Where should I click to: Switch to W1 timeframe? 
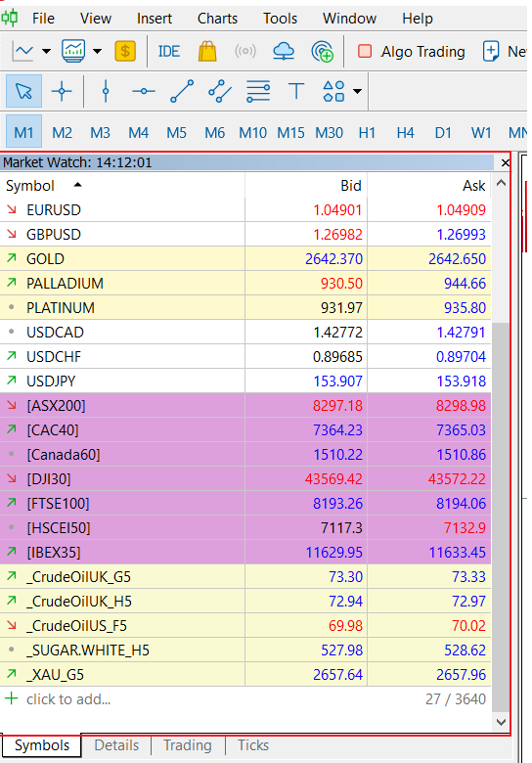coord(481,132)
